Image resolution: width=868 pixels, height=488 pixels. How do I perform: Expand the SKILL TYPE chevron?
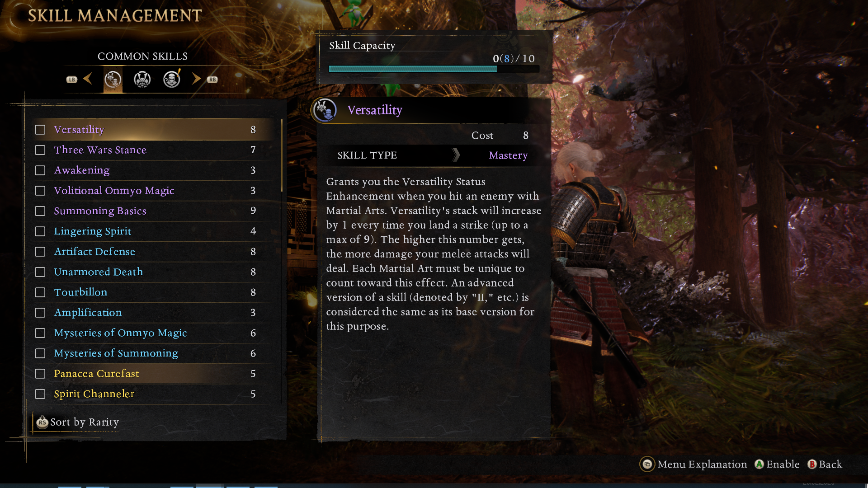tap(456, 155)
